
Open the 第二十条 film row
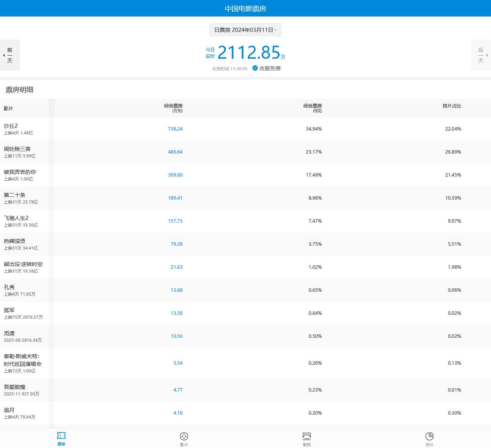pos(245,198)
